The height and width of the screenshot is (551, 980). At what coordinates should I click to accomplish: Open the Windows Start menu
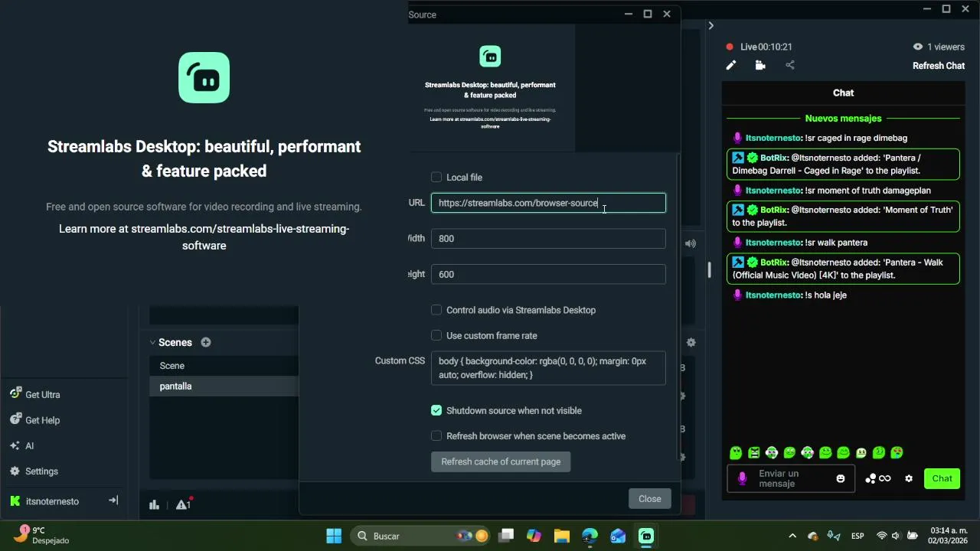[334, 536]
